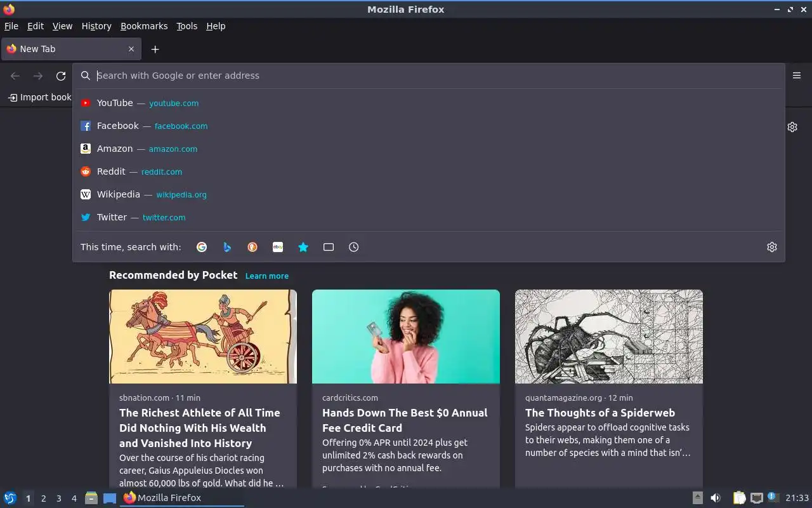Search this time with eBay
This screenshot has height=508, width=812.
[278, 247]
